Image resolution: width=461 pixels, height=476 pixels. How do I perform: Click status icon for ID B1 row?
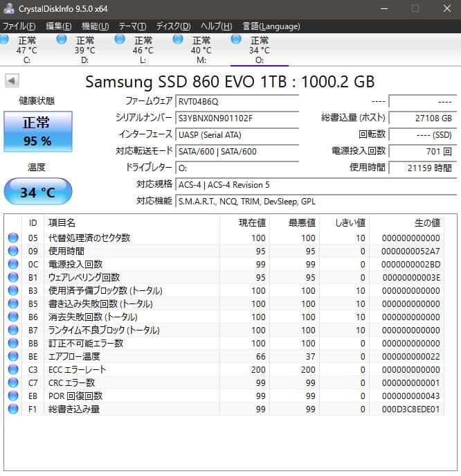pyautogui.click(x=13, y=277)
